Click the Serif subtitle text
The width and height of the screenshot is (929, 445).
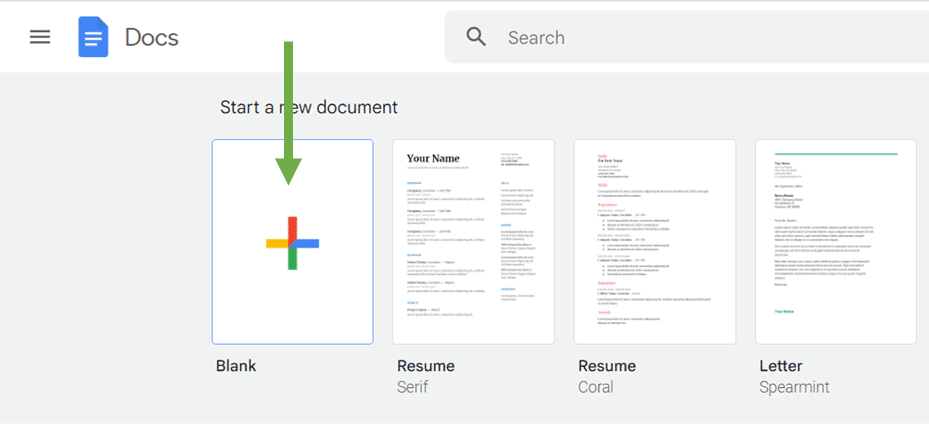[412, 387]
